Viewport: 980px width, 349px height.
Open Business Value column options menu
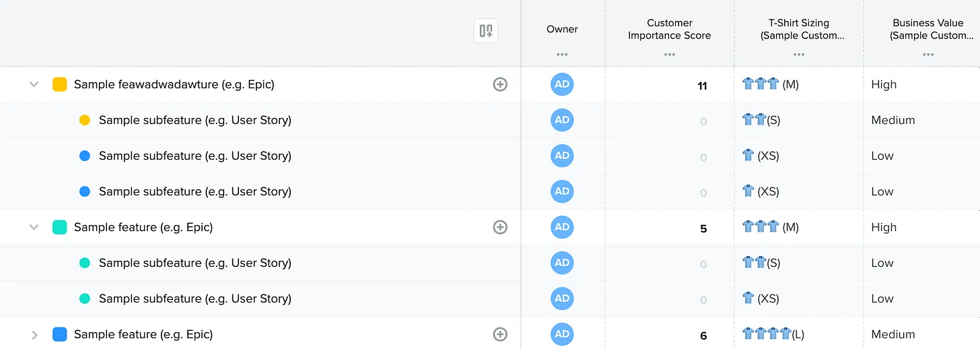click(928, 54)
